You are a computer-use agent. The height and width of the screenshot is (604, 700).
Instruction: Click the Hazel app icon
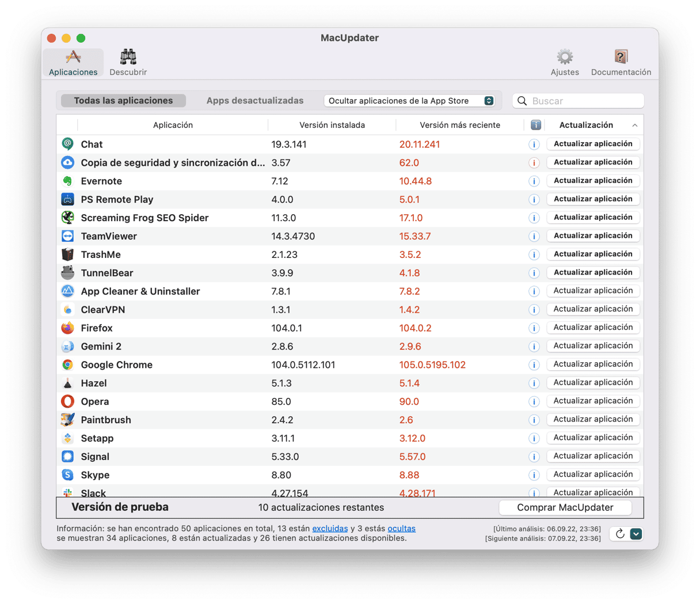coord(68,383)
